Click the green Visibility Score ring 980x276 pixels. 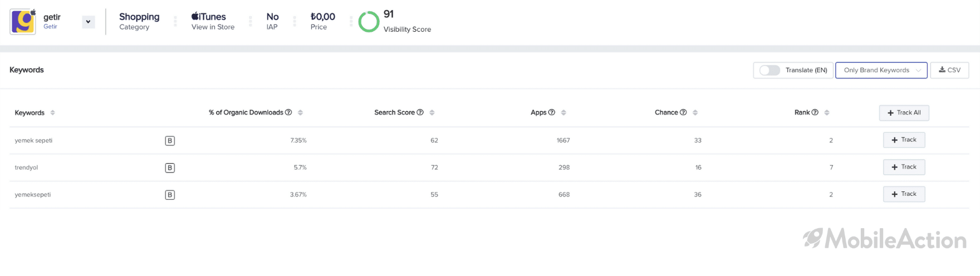[x=369, y=22]
